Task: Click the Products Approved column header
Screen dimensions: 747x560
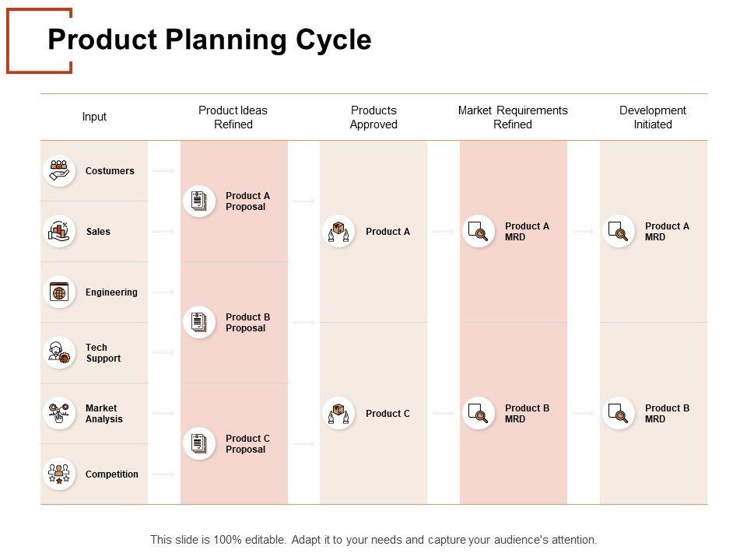Action: click(x=373, y=117)
